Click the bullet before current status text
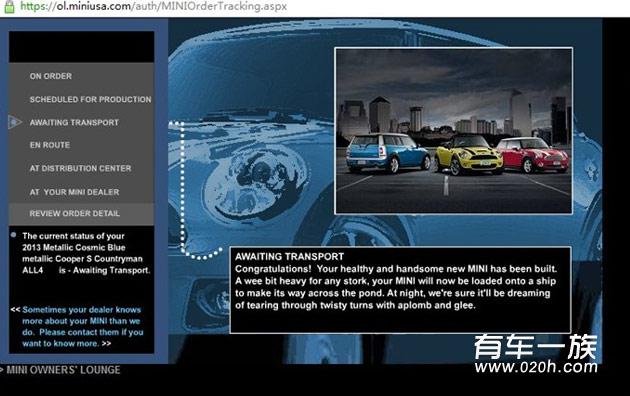Screen dimensions: 630x396 tap(14, 235)
